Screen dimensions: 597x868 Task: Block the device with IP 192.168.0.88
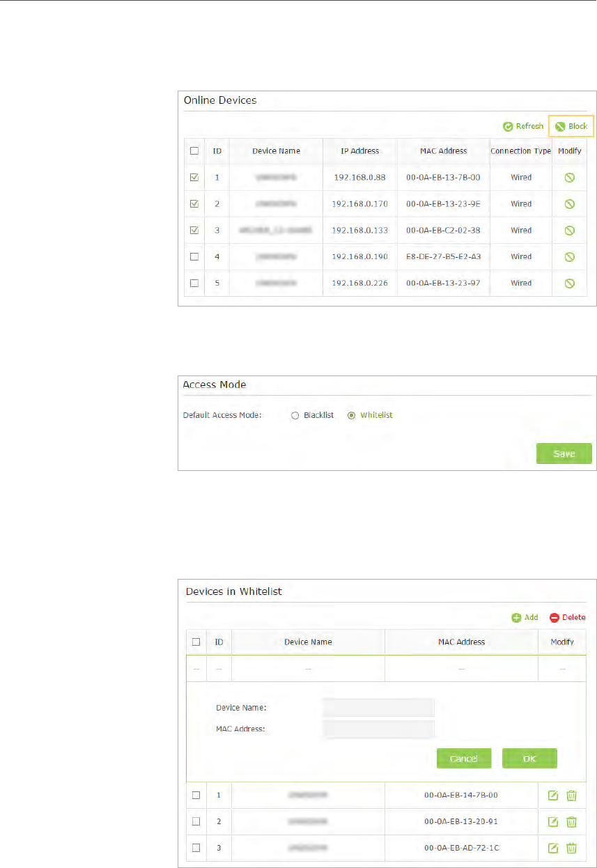pyautogui.click(x=569, y=178)
